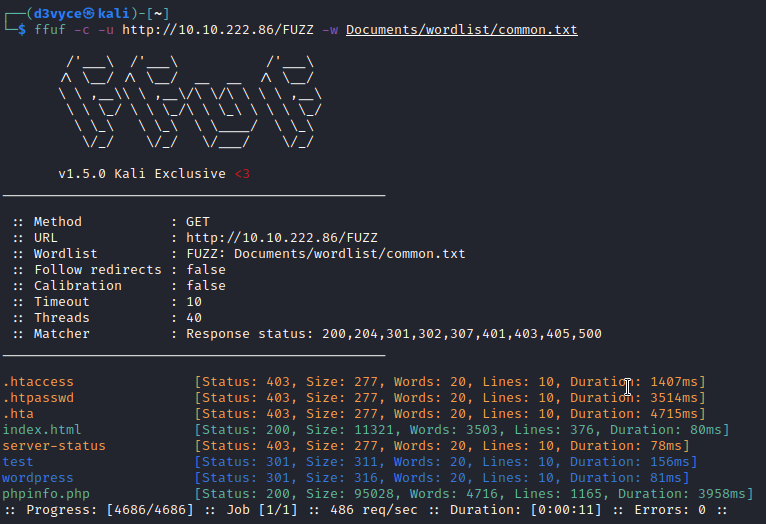Click the red <3 heart after Kali Exclusive
This screenshot has height=524, width=766.
tap(241, 174)
